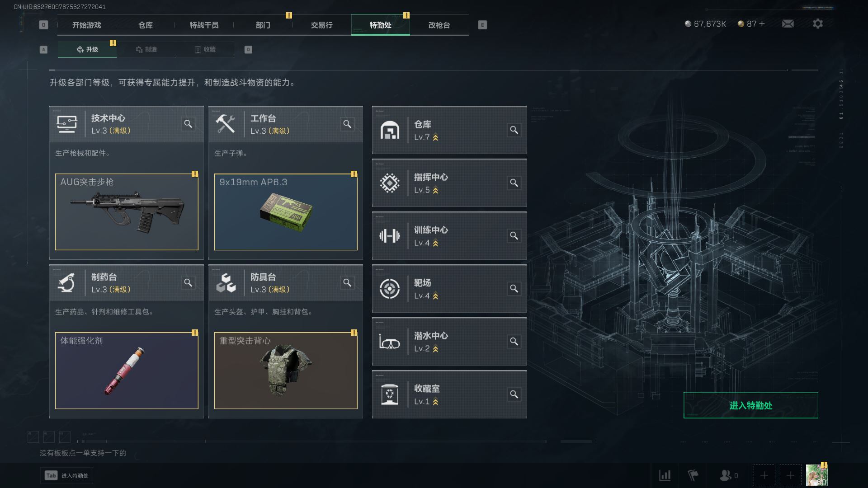The height and width of the screenshot is (488, 868).
Task: Inspect 工作台 details via magnifier icon
Action: pyautogui.click(x=347, y=124)
